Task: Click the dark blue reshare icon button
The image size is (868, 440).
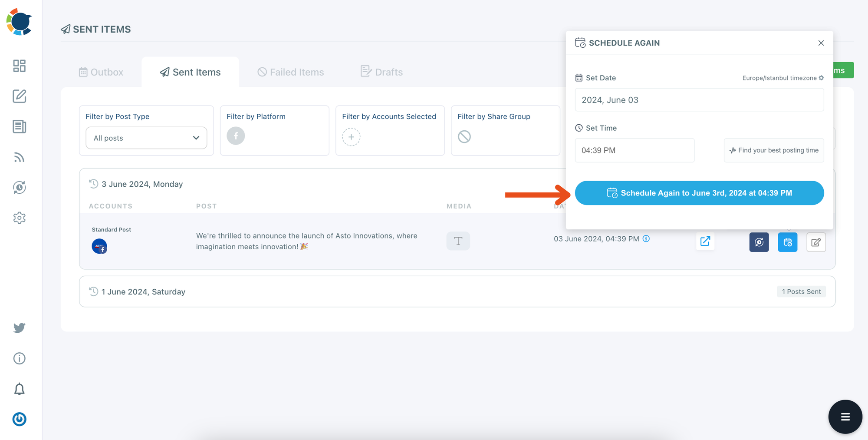Action: (759, 242)
